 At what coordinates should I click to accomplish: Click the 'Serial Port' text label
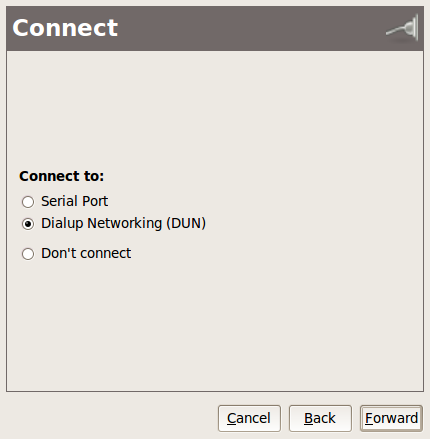[x=74, y=201]
